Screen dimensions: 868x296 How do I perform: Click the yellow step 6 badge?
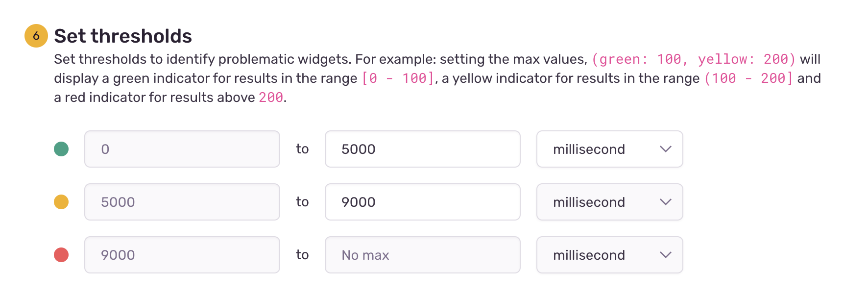point(36,36)
